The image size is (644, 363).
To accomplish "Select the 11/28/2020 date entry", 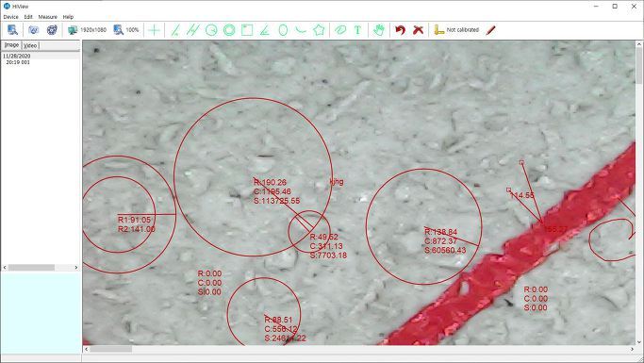I will pyautogui.click(x=17, y=57).
